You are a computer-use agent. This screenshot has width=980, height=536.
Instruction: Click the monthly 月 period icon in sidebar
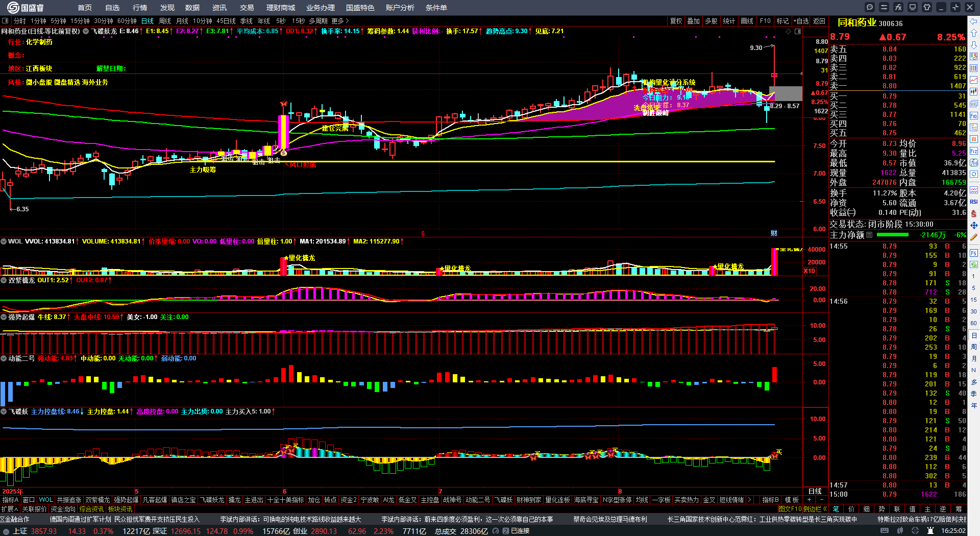click(974, 359)
